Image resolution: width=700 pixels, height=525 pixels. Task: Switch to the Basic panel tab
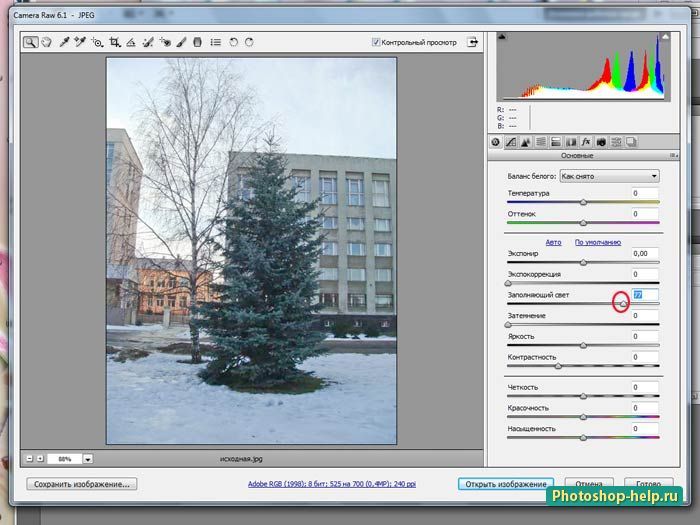[496, 142]
